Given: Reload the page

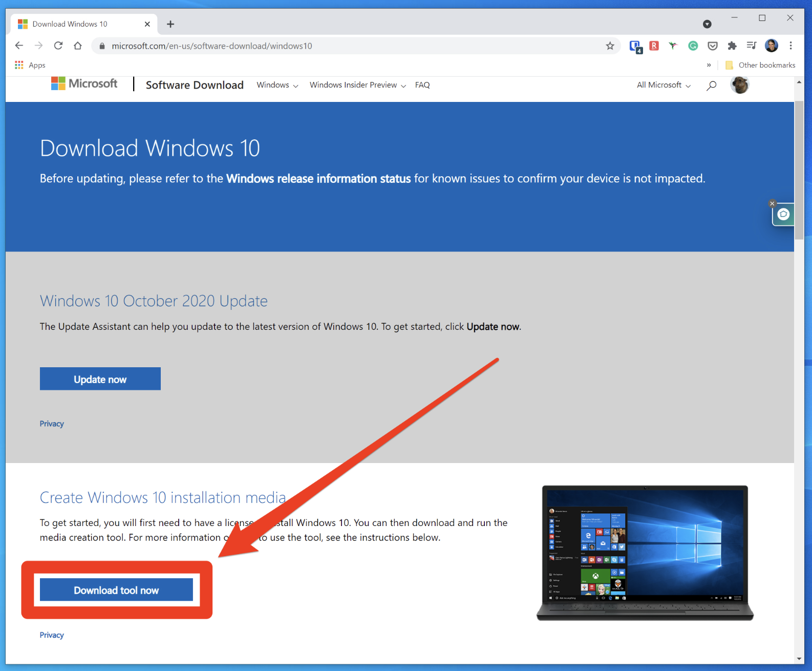Looking at the screenshot, I should click(x=58, y=46).
